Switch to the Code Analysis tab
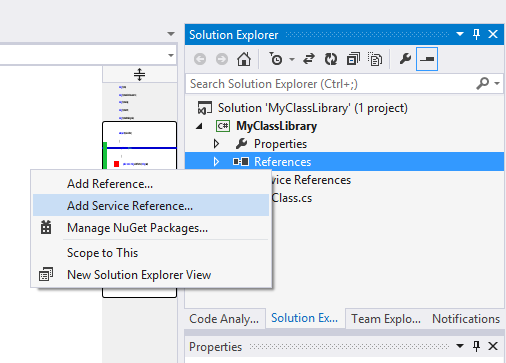The width and height of the screenshot is (506, 363). [224, 319]
